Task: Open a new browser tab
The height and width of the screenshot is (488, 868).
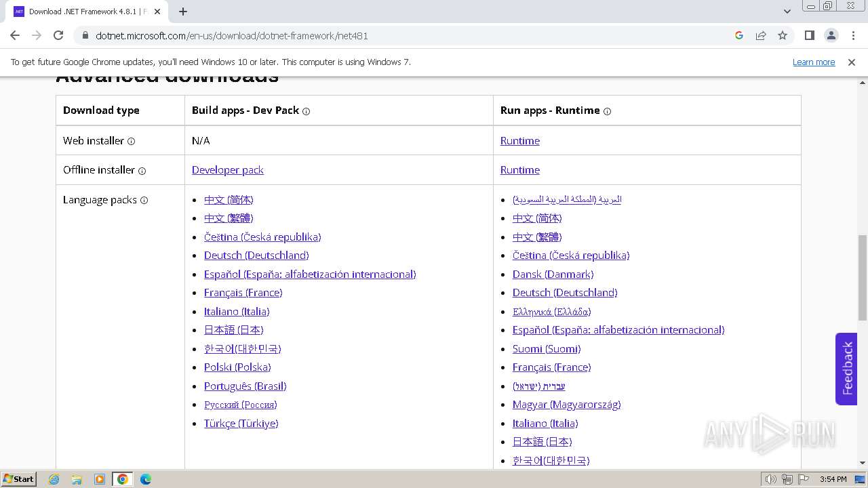Action: [183, 12]
